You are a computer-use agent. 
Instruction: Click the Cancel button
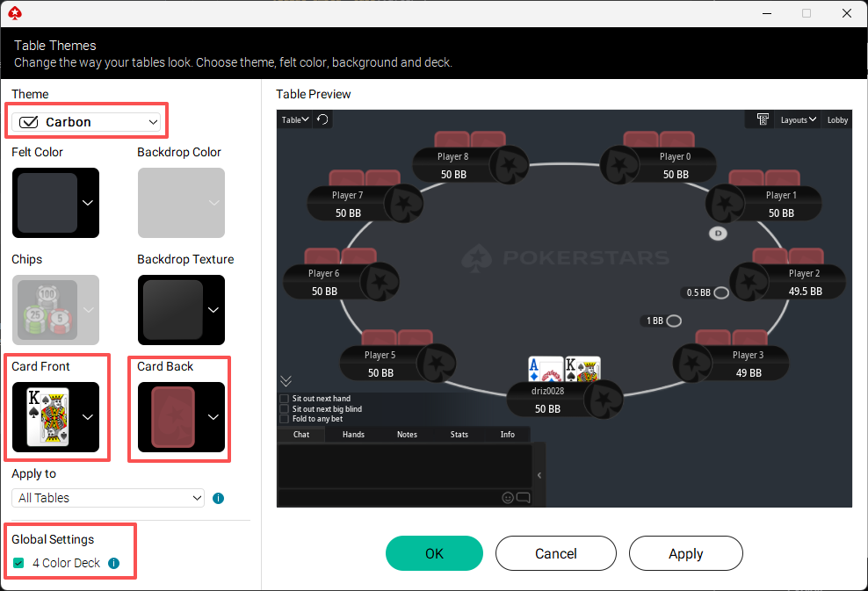[x=556, y=553]
